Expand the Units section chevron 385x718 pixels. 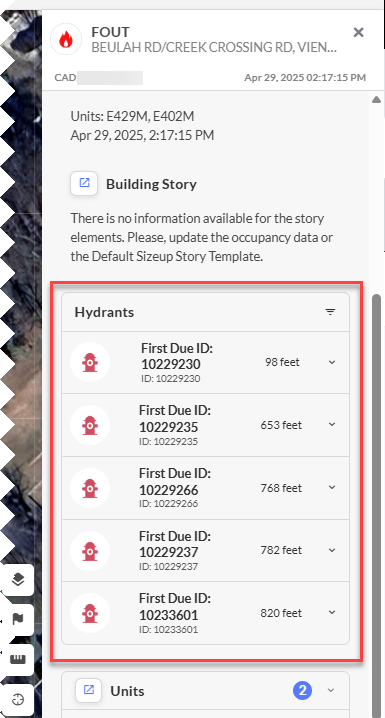pos(331,690)
